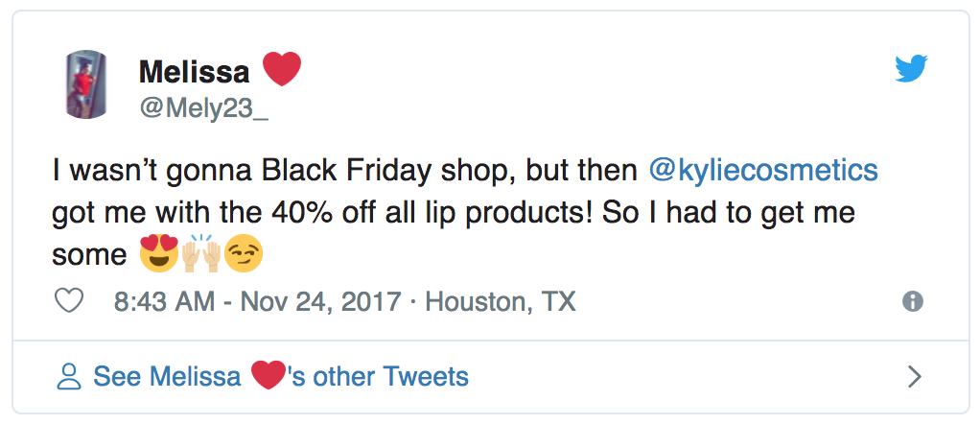Open the tweet info circle icon
980x424 pixels.
913,302
